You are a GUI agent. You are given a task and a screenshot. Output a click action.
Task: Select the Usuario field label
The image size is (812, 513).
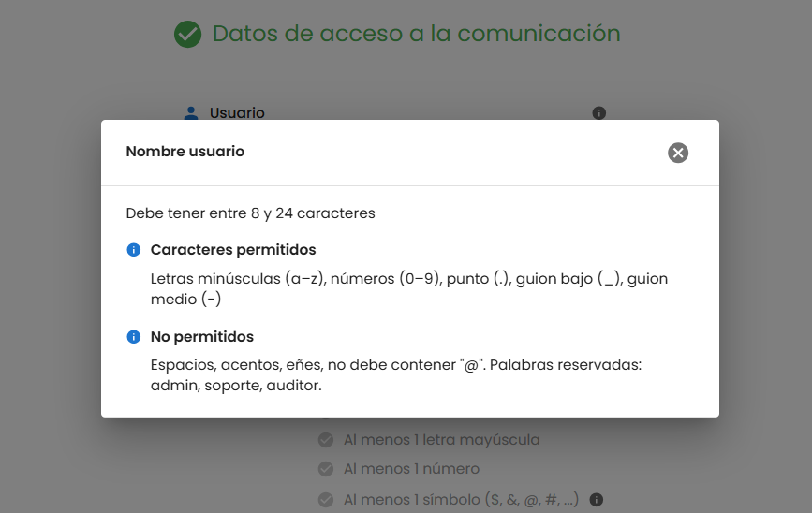237,113
